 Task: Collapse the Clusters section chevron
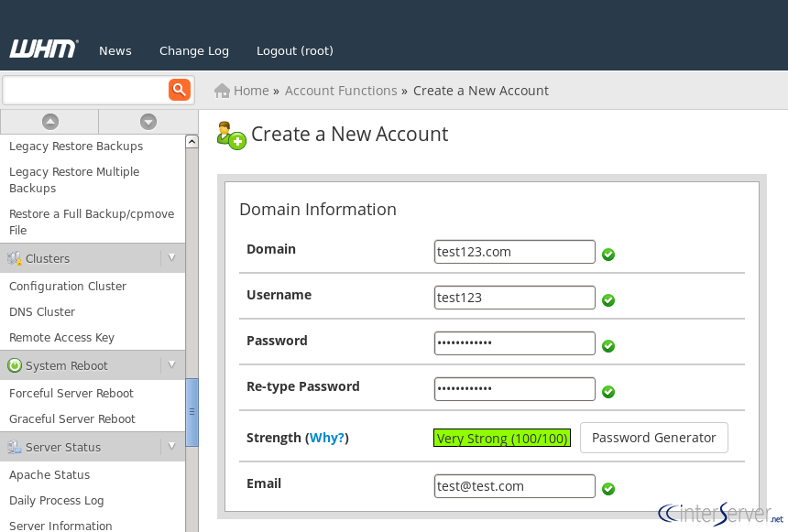point(172,257)
